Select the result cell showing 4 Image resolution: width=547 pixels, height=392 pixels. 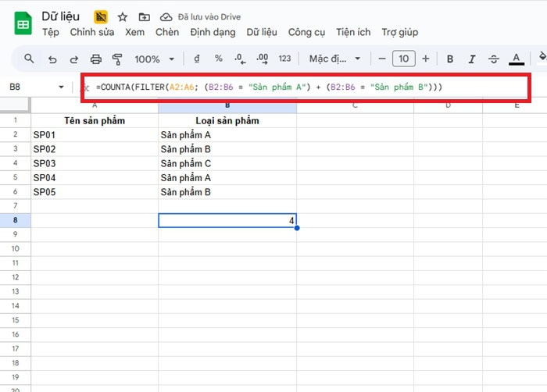tap(227, 220)
